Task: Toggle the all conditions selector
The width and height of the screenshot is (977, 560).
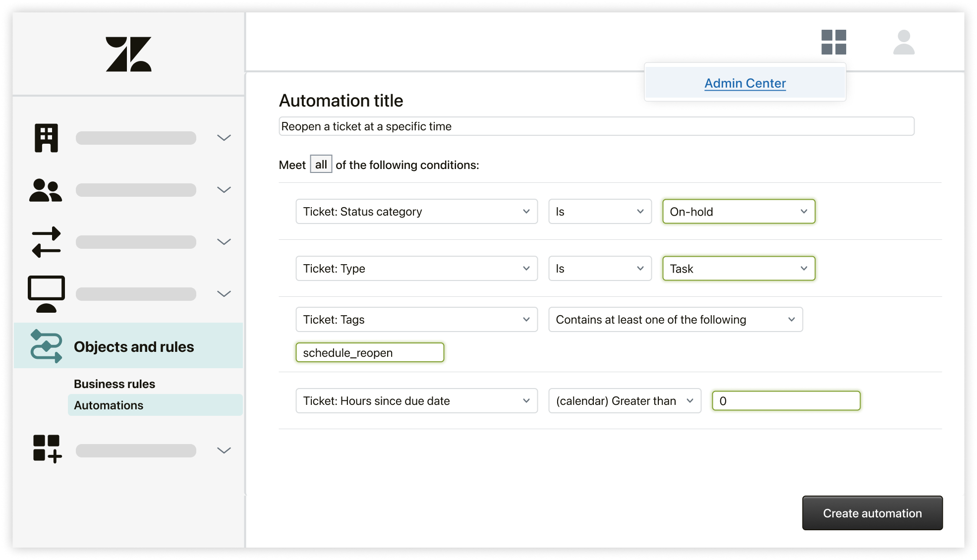Action: point(321,165)
